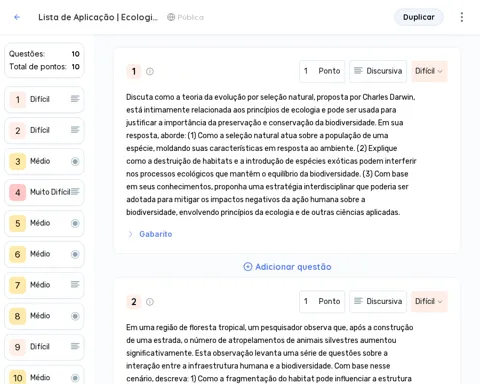Click the multiple-choice icon on sidebar item 10

(75, 378)
